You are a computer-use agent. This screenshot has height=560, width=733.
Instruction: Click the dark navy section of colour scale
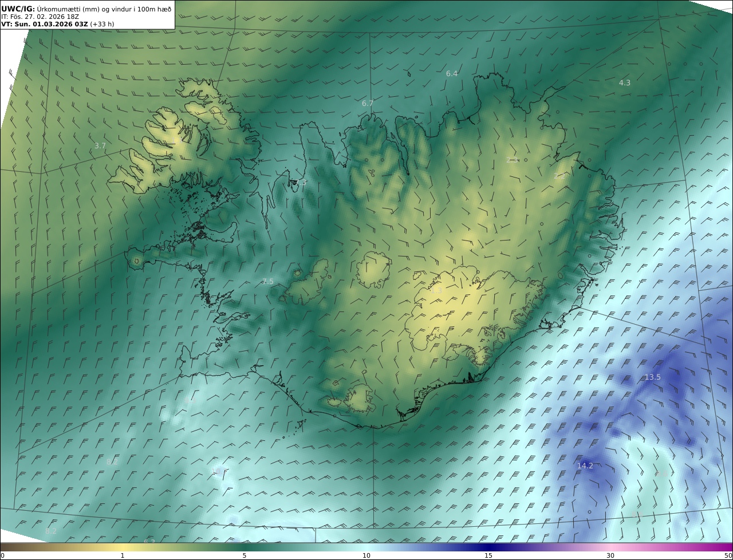click(x=488, y=547)
